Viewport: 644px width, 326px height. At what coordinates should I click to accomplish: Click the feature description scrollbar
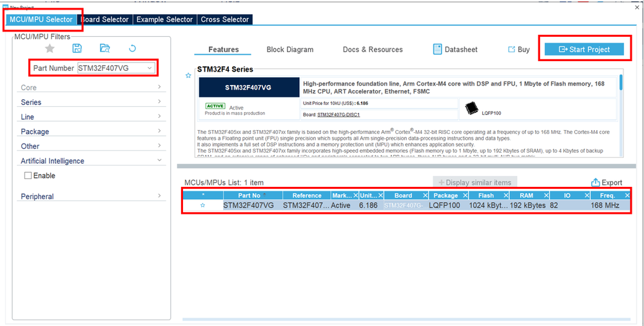(621, 82)
